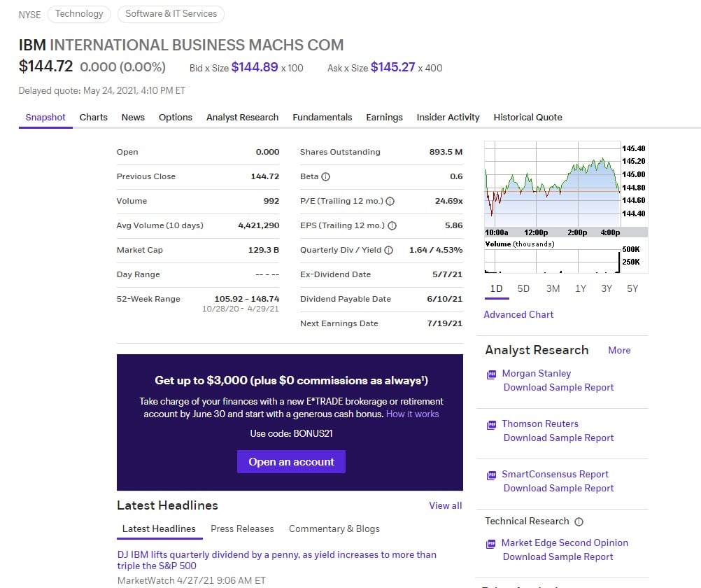701x588 pixels.
Task: Click the How it works link
Action: (x=412, y=414)
